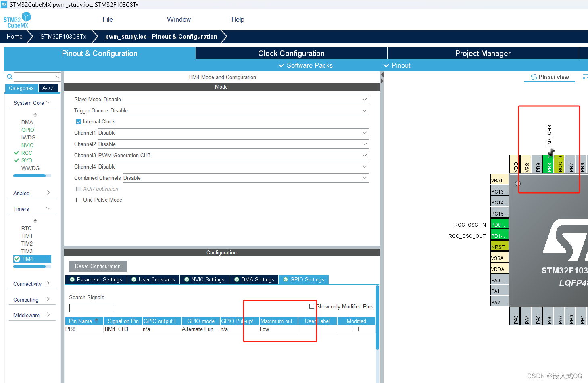Open the DMA Settings tab
This screenshot has height=383, width=588.
click(x=254, y=279)
